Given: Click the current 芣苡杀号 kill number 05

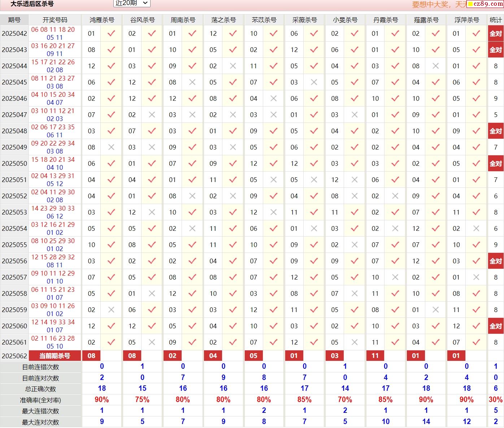Looking at the screenshot, I should (x=253, y=356).
